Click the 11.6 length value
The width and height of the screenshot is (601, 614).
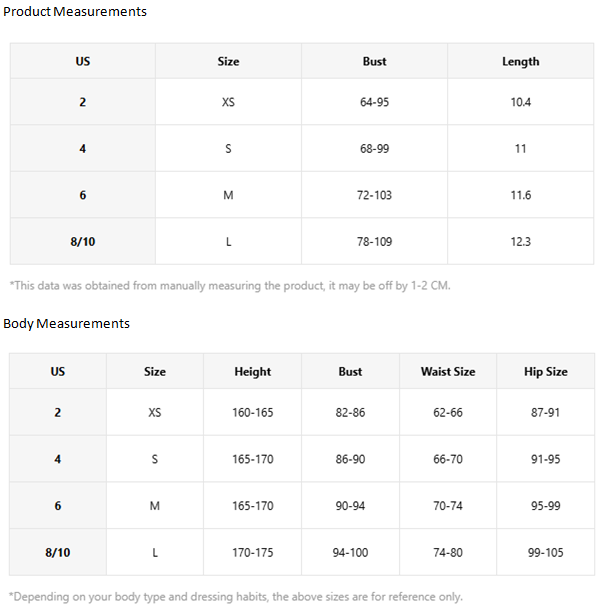(x=520, y=195)
